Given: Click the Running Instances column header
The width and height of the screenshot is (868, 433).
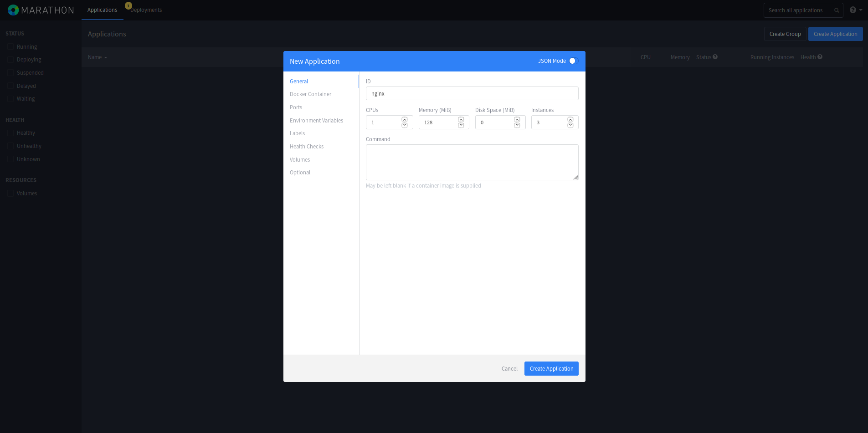Looking at the screenshot, I should [x=772, y=57].
